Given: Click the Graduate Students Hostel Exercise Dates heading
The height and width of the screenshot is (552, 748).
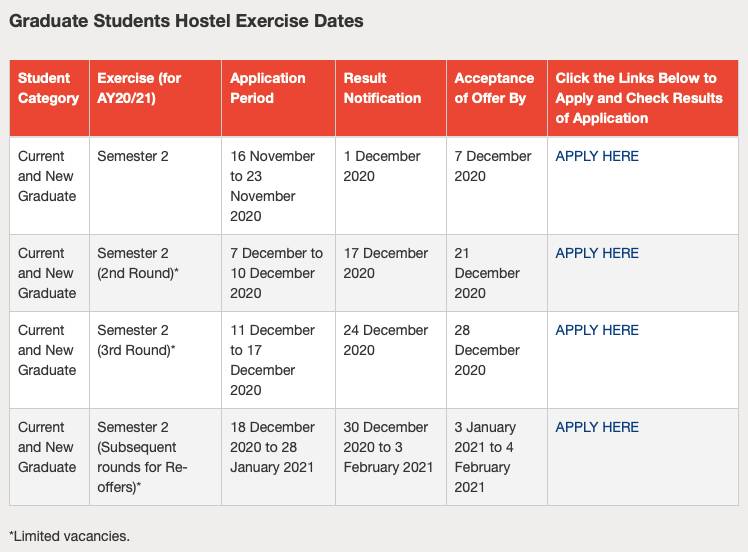Looking at the screenshot, I should (x=186, y=20).
